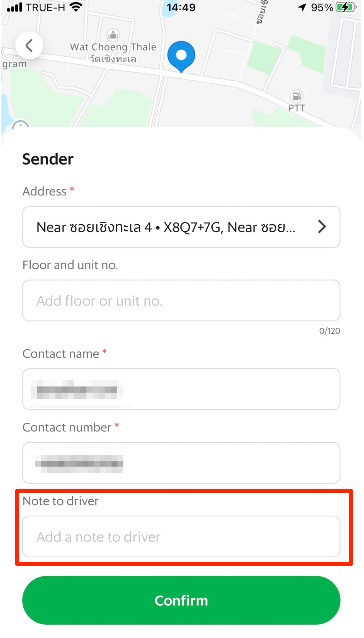
Task: Focus the Add a note to driver field
Action: pyautogui.click(x=181, y=536)
